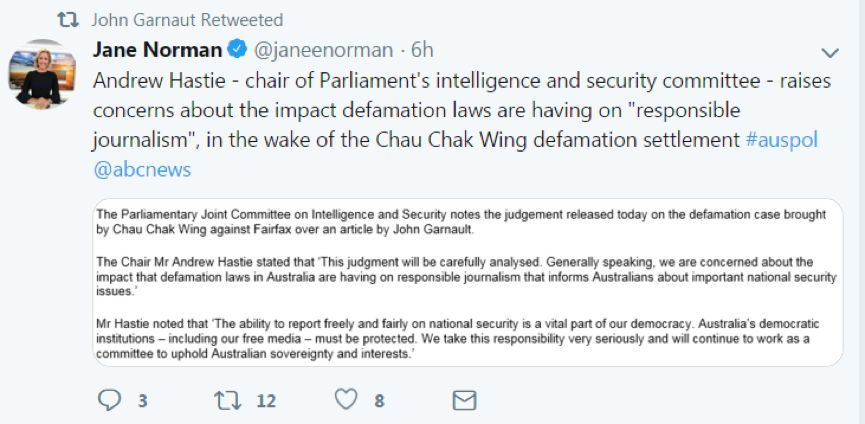865x424 pixels.
Task: Open tweet options chevron menu
Action: point(830,53)
